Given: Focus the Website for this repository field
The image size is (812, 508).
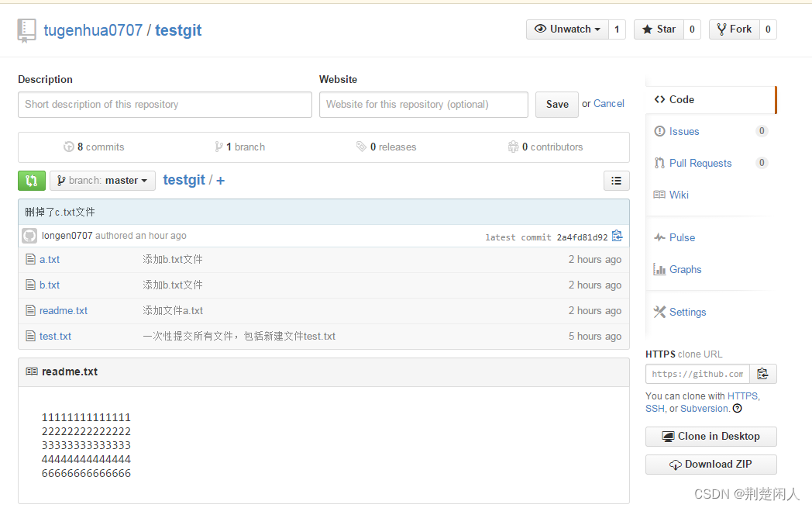Looking at the screenshot, I should (424, 105).
